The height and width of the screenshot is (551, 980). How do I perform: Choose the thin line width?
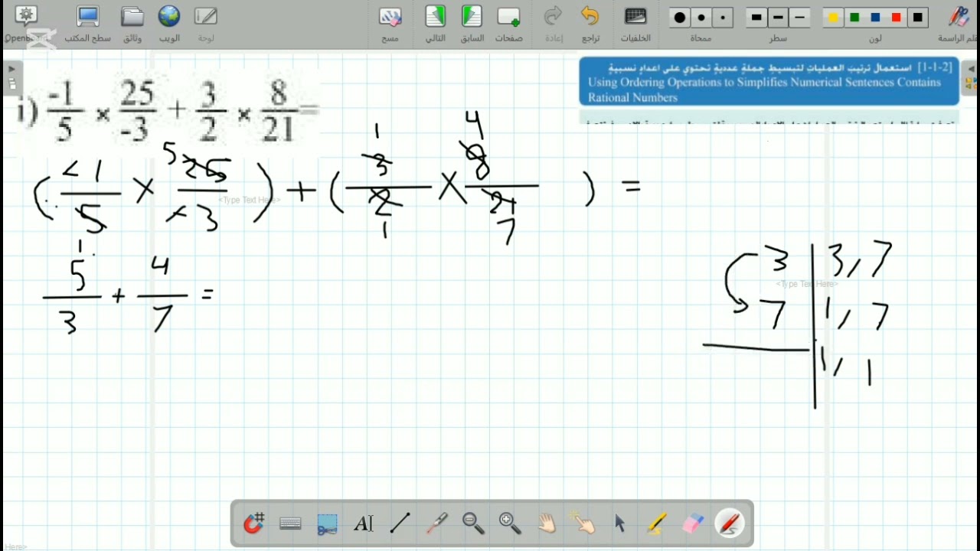[800, 18]
